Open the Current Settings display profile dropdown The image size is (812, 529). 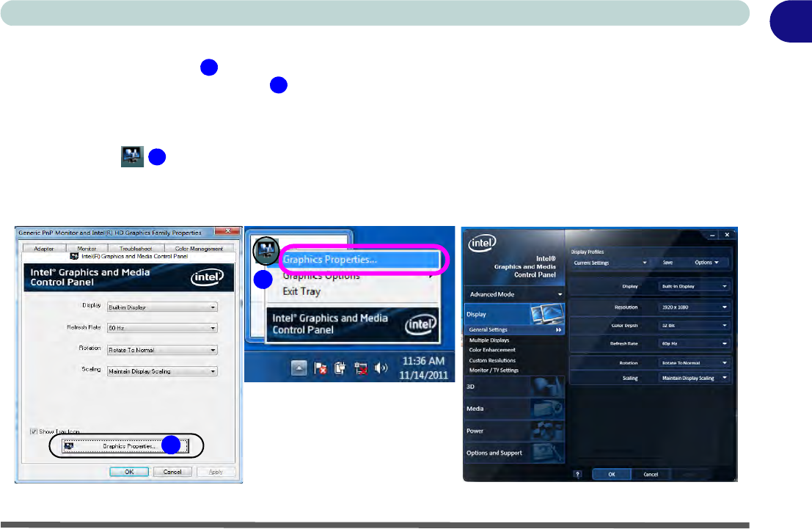610,263
